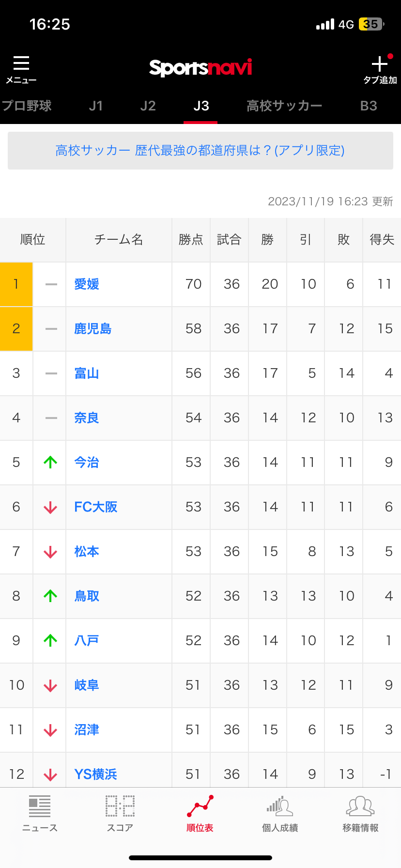The width and height of the screenshot is (401, 868).
Task: Switch to the J2 tab
Action: 148,106
